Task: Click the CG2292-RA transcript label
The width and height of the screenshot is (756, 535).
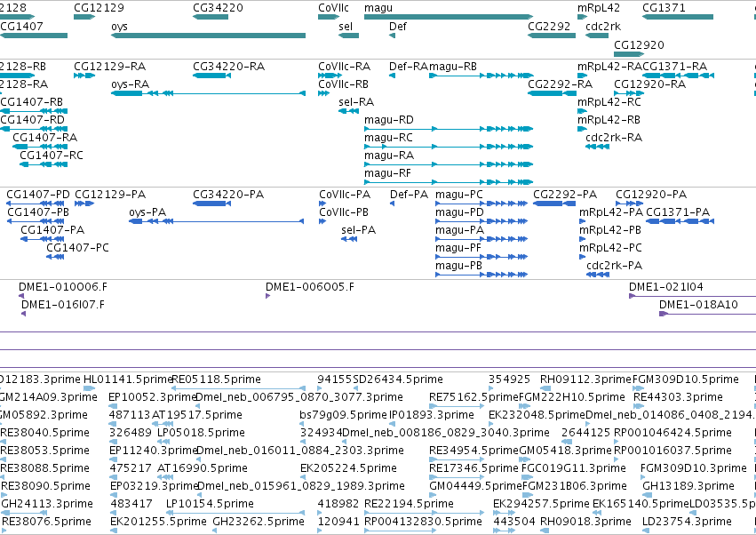Action: point(561,84)
